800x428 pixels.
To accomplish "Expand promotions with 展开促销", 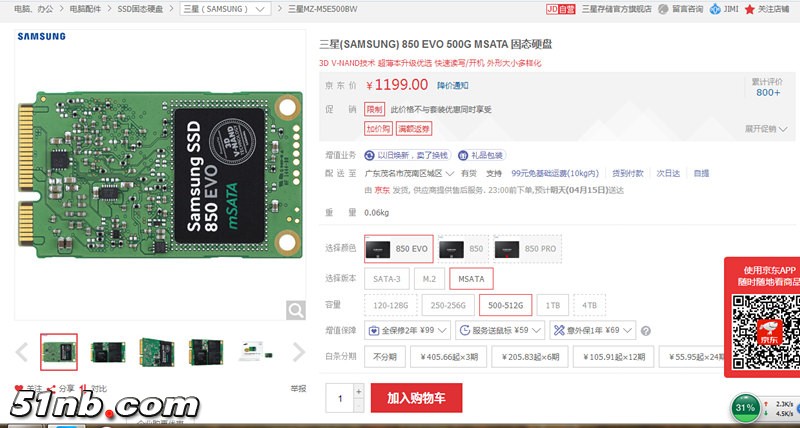I will pyautogui.click(x=766, y=129).
